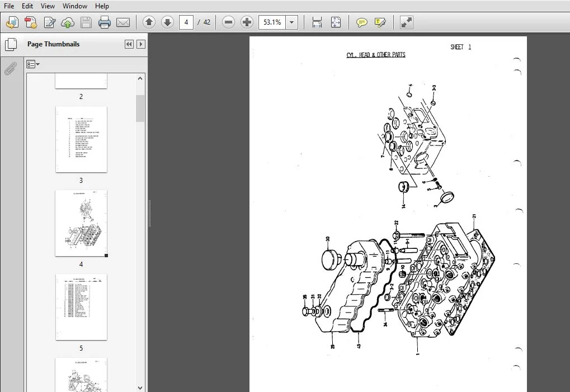Screen dimensions: 570x392
Task: Select page 4 thumbnail
Action: point(81,223)
